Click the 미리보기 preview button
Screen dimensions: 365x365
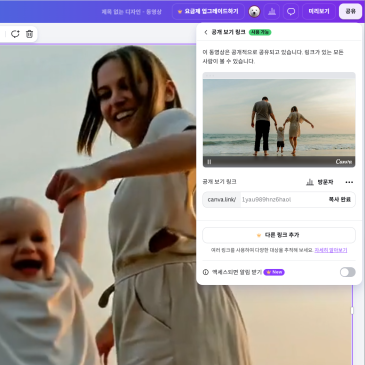click(319, 12)
